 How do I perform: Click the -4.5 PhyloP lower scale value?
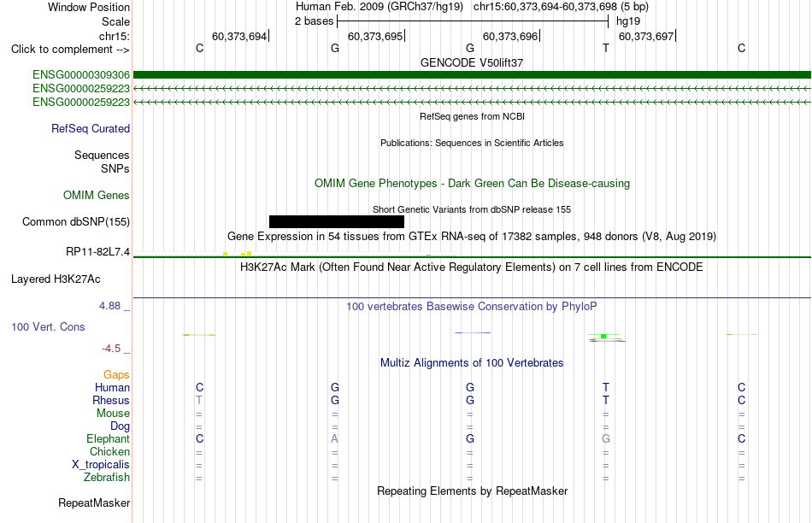pos(111,349)
